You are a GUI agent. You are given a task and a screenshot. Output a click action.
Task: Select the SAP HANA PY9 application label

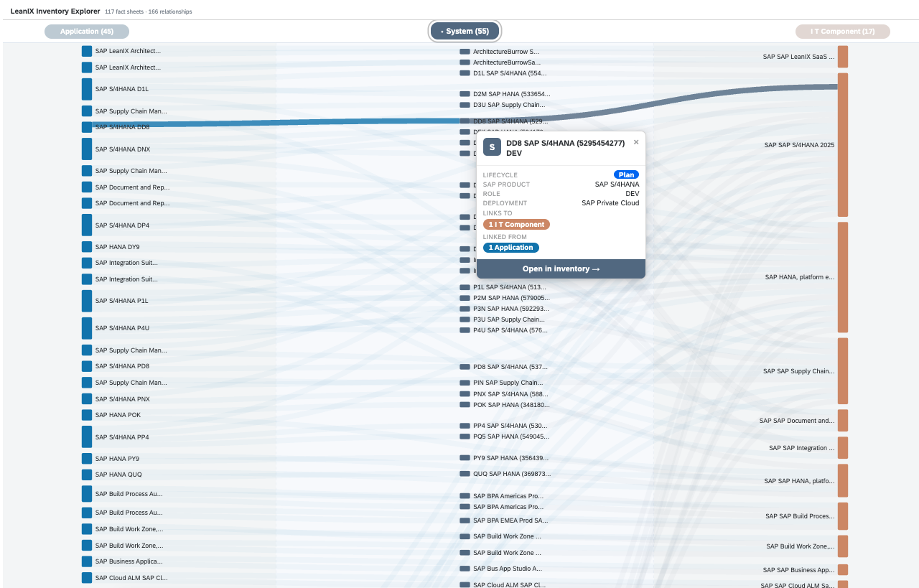[117, 459]
